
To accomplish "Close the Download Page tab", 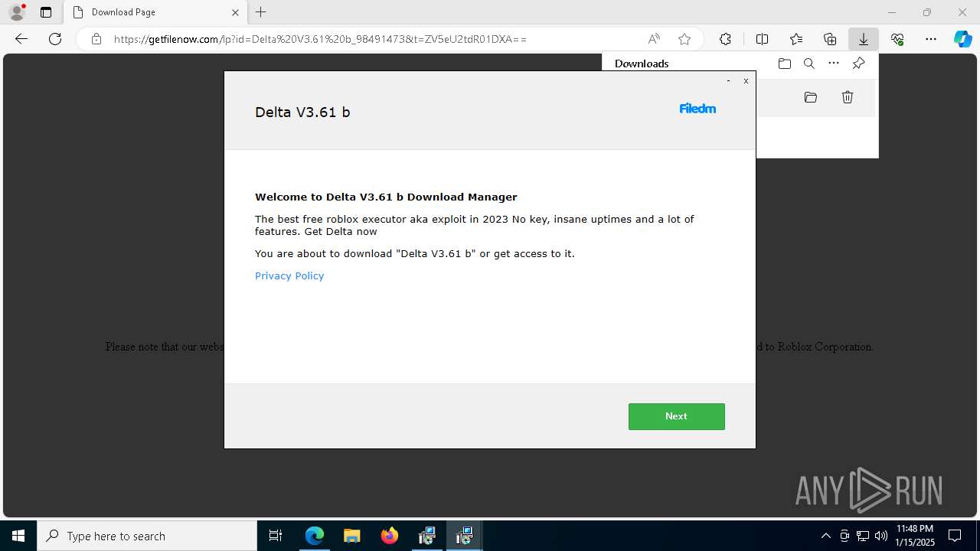I will point(236,12).
